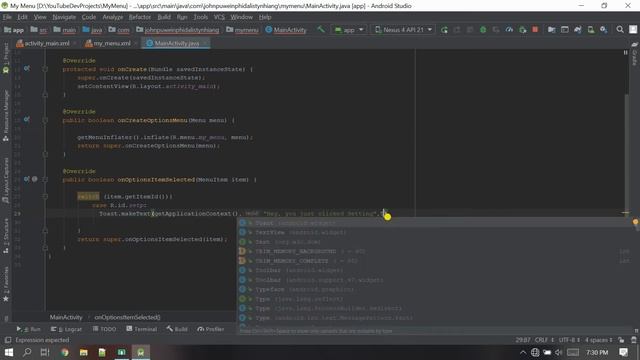Run the app with the green run icon
Image resolution: width=640 pixels, height=360 pixels.
pos(444,29)
